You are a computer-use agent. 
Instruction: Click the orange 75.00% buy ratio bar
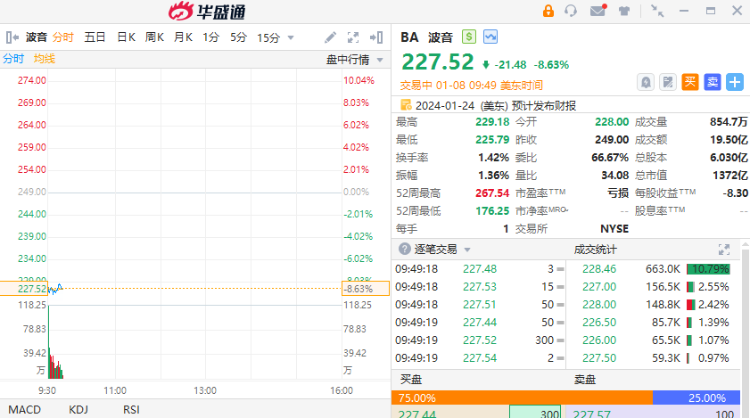coord(522,397)
